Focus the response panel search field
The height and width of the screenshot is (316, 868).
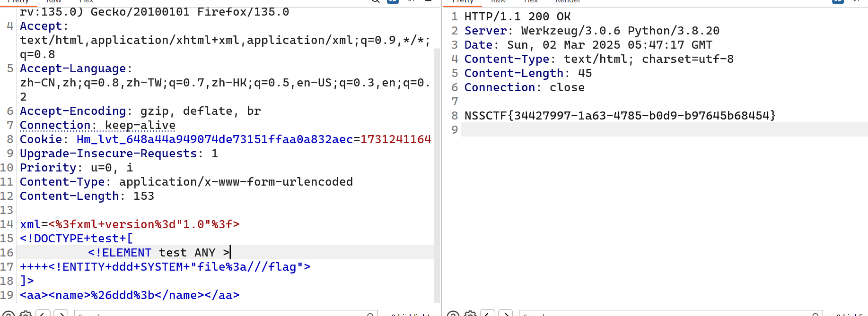coord(670,314)
